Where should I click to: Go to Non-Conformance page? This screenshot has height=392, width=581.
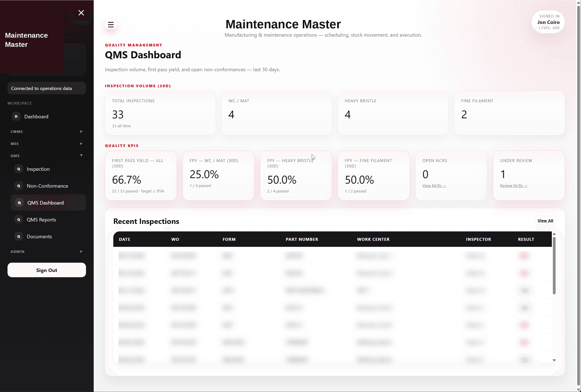(49, 186)
